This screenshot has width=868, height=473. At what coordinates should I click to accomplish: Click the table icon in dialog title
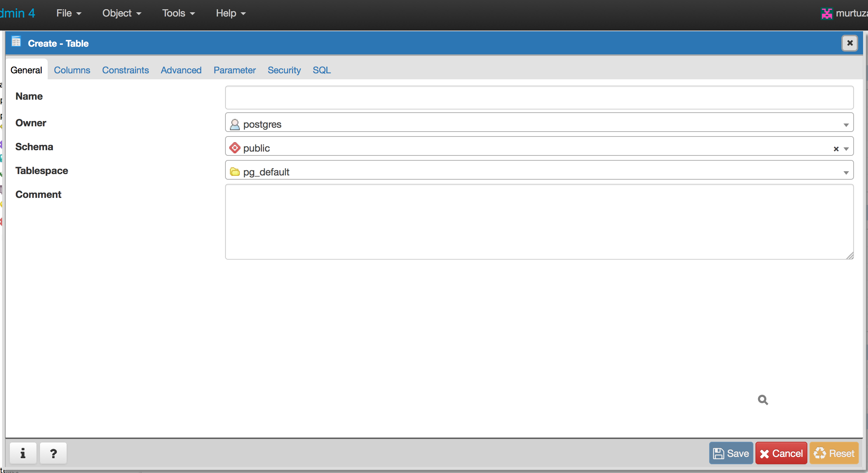click(x=16, y=42)
